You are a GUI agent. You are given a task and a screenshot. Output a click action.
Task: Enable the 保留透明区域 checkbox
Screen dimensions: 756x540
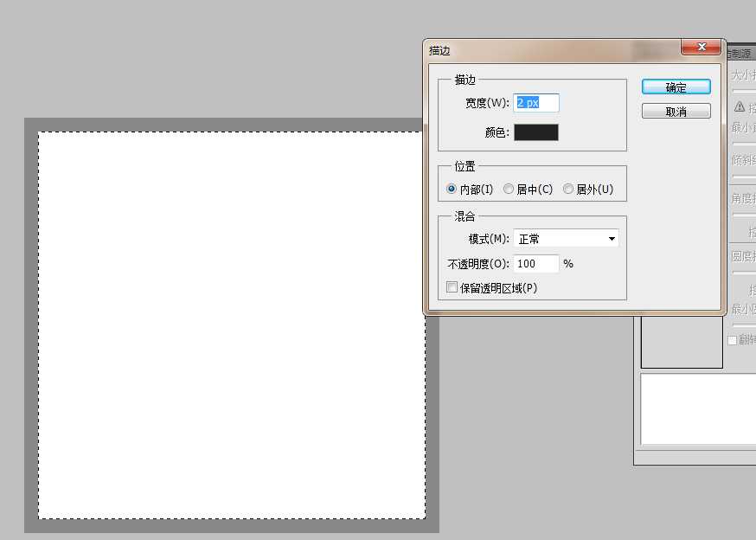[x=452, y=286]
